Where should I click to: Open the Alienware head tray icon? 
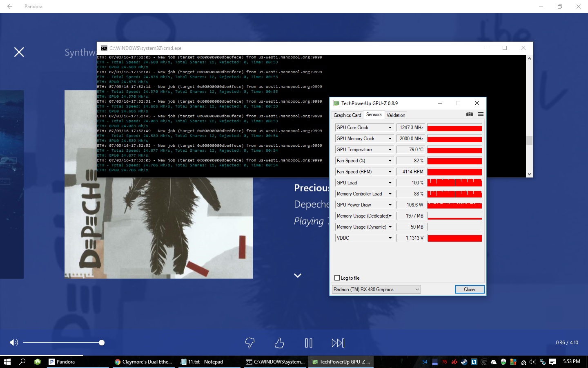coord(503,362)
